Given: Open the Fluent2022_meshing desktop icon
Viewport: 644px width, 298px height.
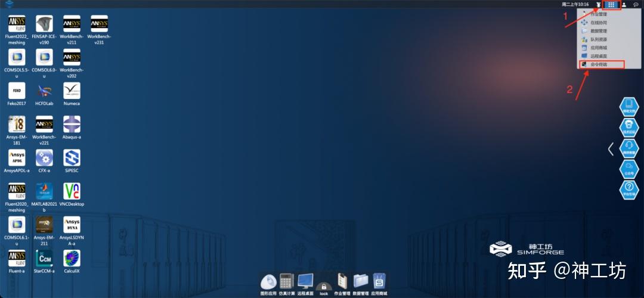Looking at the screenshot, I should [17, 24].
